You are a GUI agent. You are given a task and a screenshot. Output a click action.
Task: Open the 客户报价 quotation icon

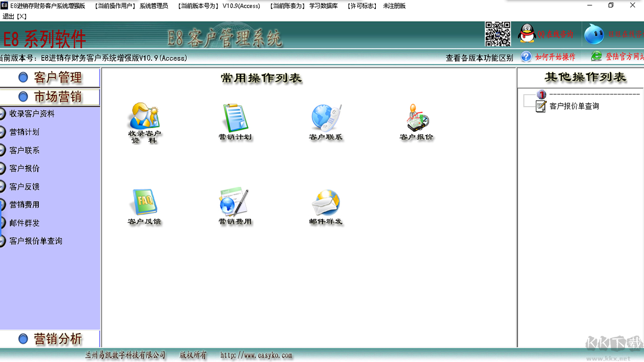pyautogui.click(x=417, y=118)
